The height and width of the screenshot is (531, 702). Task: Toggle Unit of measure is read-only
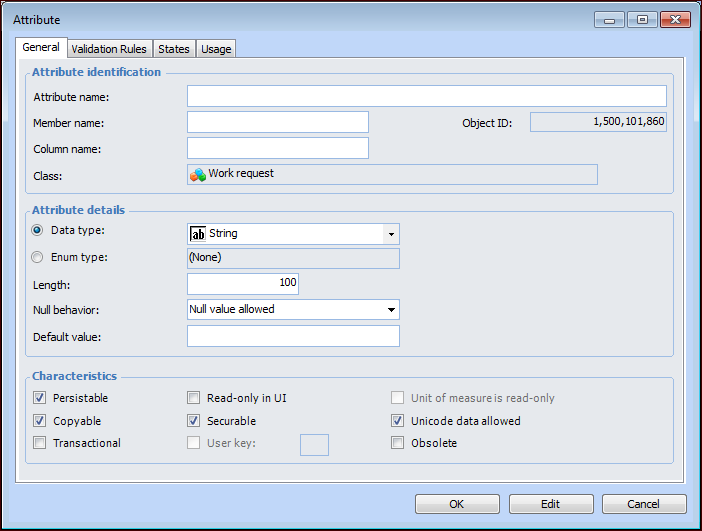(x=398, y=398)
